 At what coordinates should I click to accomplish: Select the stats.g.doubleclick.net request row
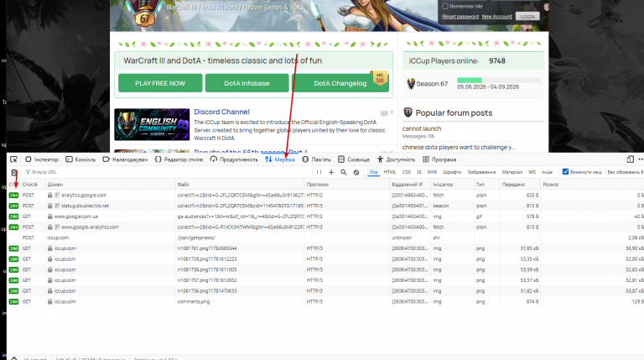(325, 206)
